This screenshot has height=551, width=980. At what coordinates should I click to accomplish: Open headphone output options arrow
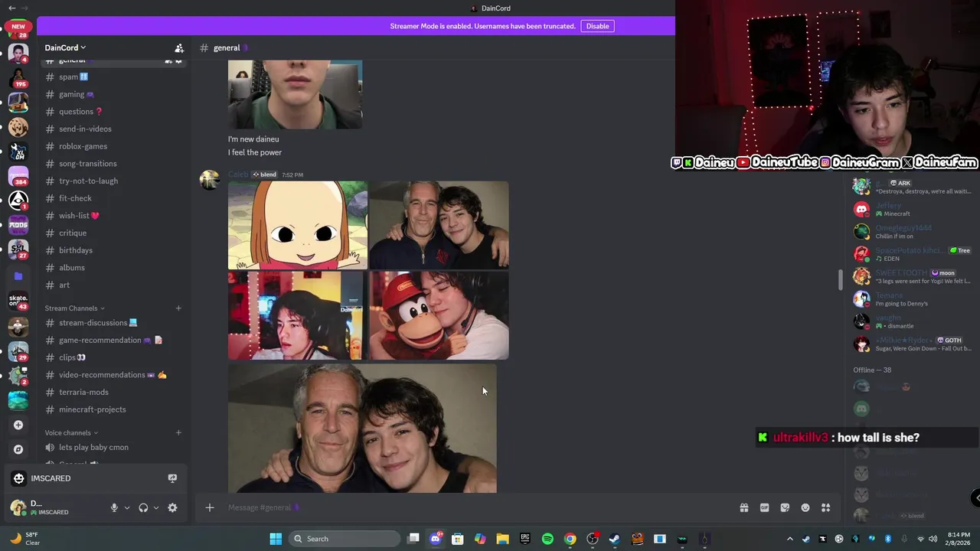(x=156, y=507)
